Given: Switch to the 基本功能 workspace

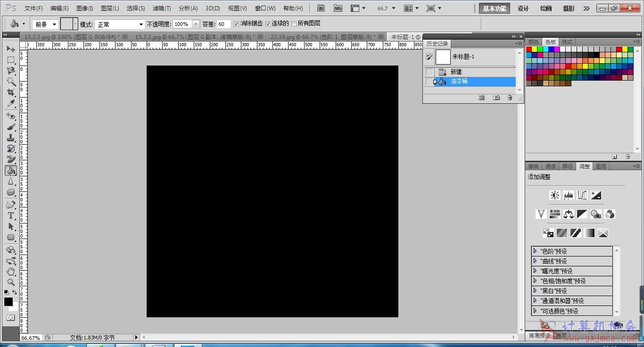Looking at the screenshot, I should [495, 8].
